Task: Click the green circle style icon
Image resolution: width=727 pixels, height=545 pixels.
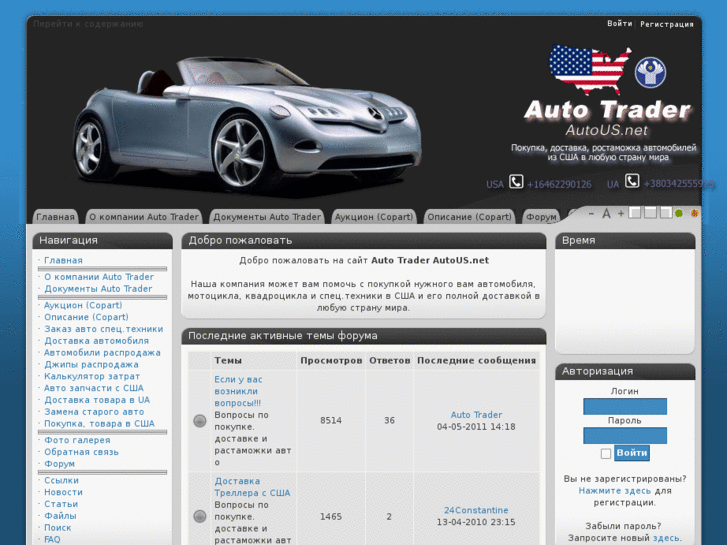Action: [679, 213]
